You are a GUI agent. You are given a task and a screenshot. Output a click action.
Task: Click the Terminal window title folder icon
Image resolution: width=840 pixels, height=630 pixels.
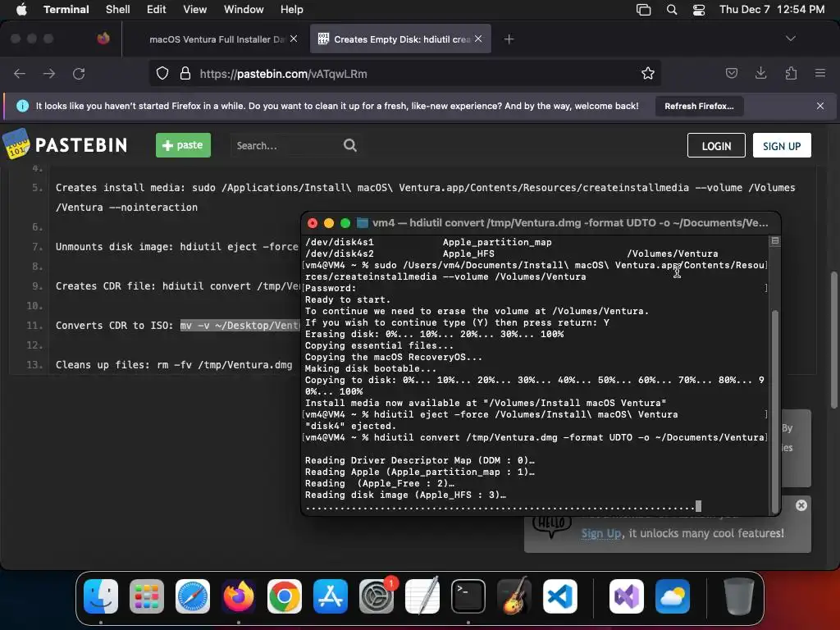coord(362,223)
